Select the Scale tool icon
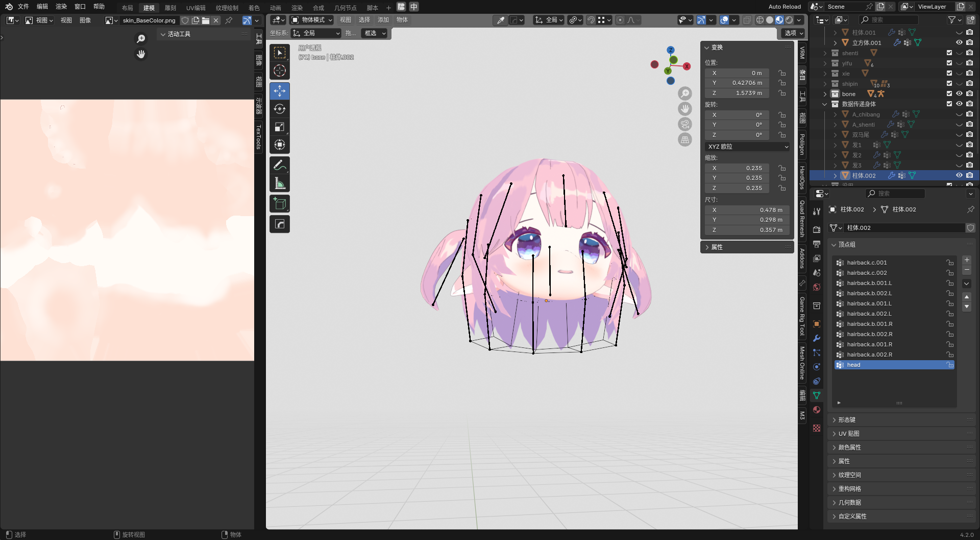 tap(280, 127)
